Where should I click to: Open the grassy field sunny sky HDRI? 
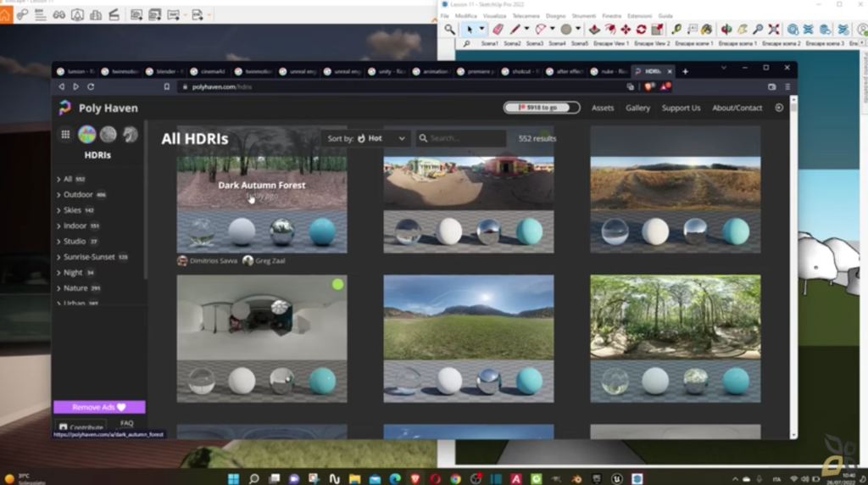click(x=468, y=338)
